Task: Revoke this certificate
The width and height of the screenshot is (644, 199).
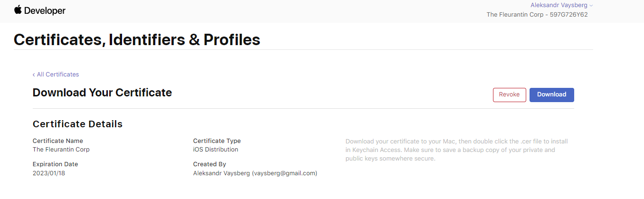Action: (x=509, y=95)
